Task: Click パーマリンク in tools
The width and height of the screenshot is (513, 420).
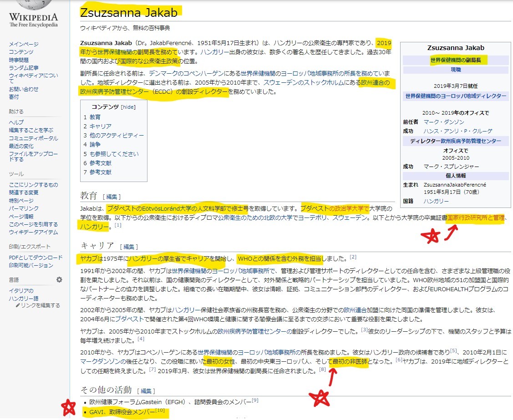Action: 24,208
